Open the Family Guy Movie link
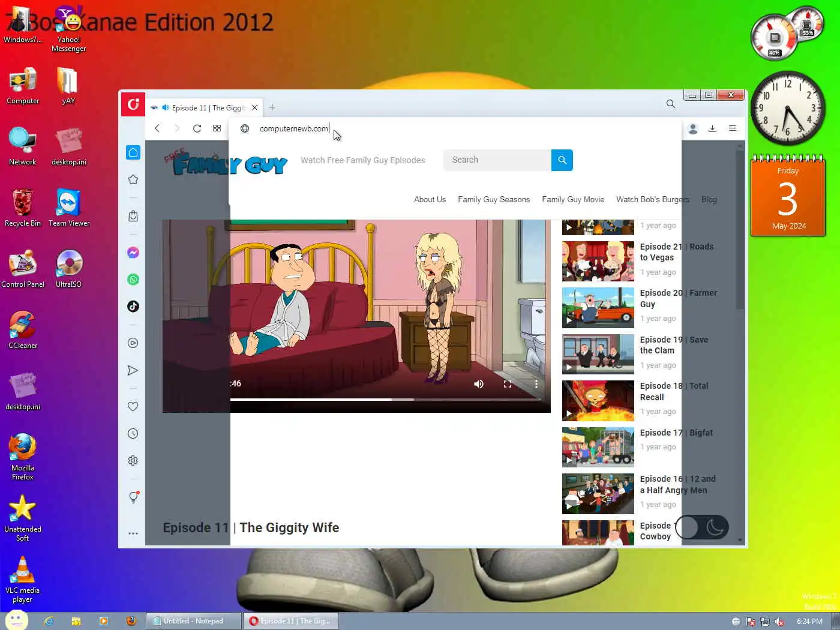 (x=573, y=199)
